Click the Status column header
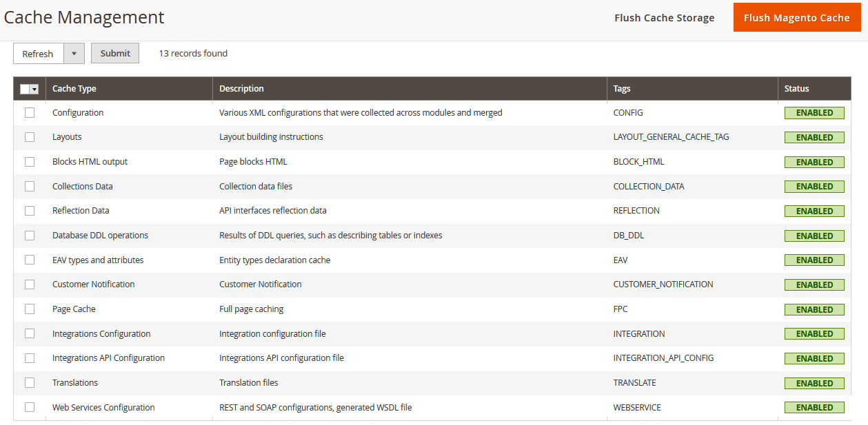 pos(815,89)
